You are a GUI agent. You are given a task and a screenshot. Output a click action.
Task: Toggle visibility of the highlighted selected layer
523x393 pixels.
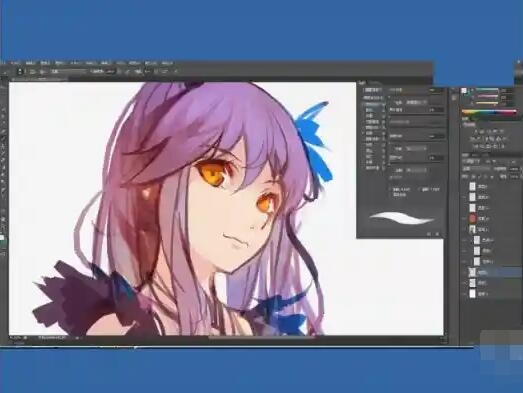tap(465, 272)
